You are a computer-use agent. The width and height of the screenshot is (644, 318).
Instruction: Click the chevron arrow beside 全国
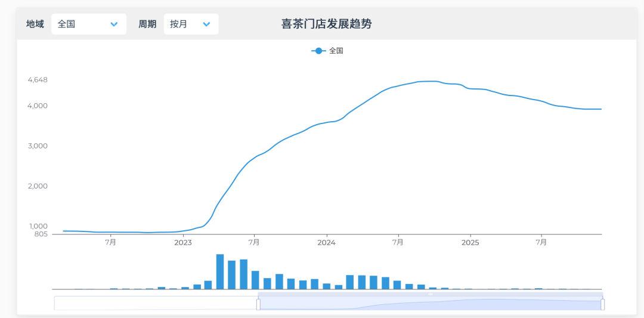pyautogui.click(x=114, y=24)
